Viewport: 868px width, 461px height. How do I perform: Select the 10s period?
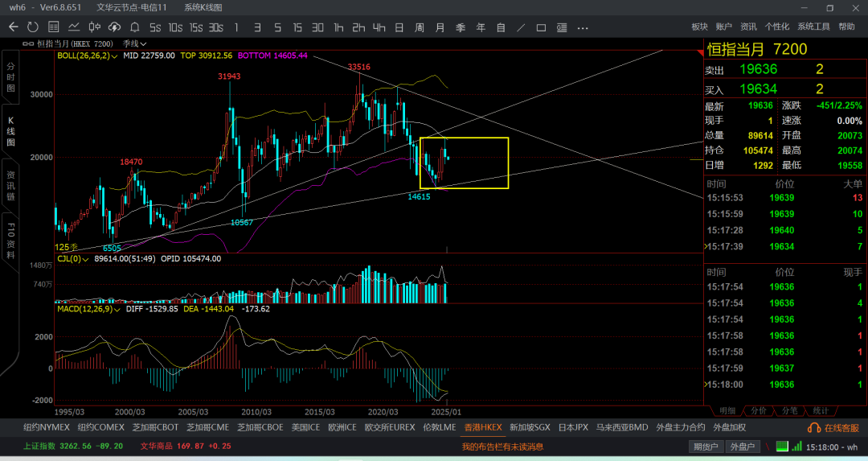tap(175, 27)
